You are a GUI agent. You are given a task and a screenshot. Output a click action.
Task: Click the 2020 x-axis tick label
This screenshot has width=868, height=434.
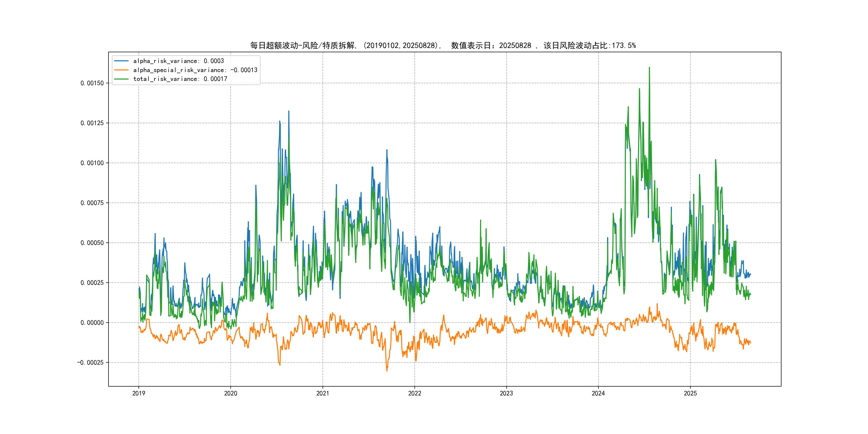(230, 393)
